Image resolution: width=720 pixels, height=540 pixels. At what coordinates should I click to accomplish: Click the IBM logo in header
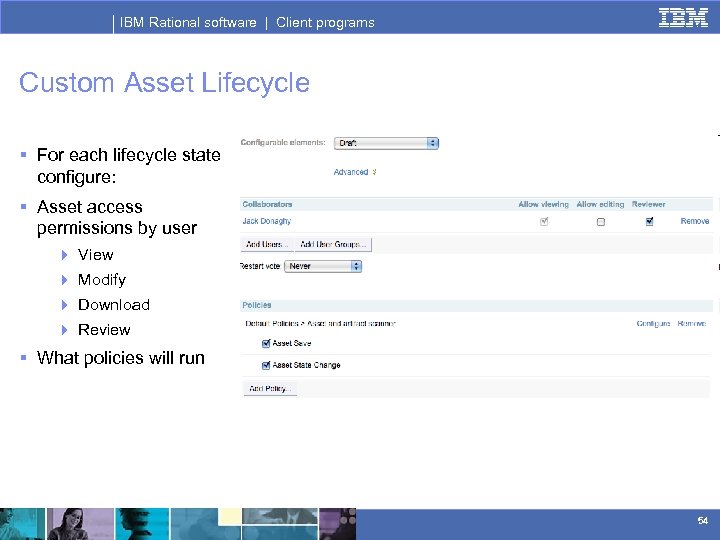(x=683, y=18)
